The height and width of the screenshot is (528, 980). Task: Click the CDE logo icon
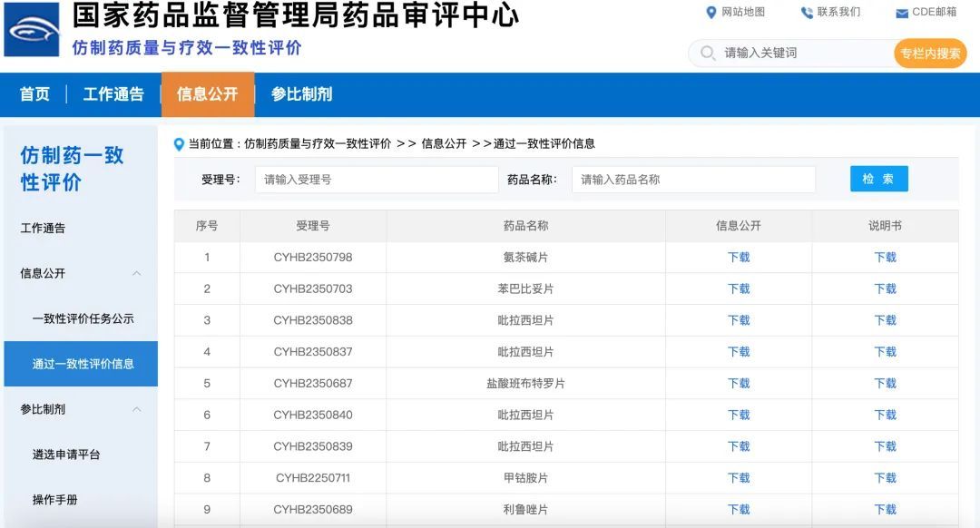click(x=32, y=29)
